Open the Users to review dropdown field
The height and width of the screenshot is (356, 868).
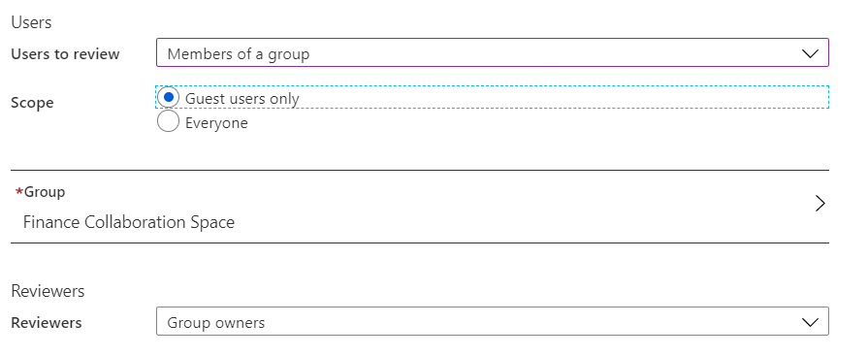click(x=492, y=52)
